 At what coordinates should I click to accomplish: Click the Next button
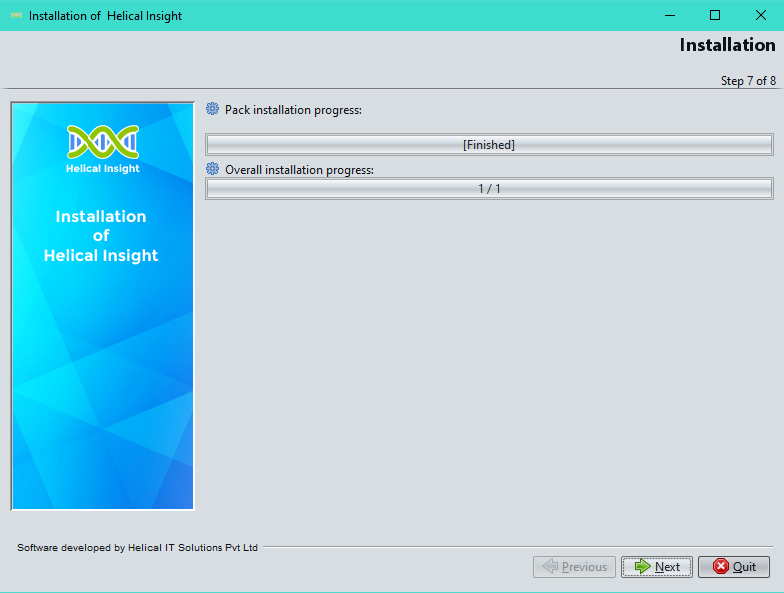pos(656,566)
